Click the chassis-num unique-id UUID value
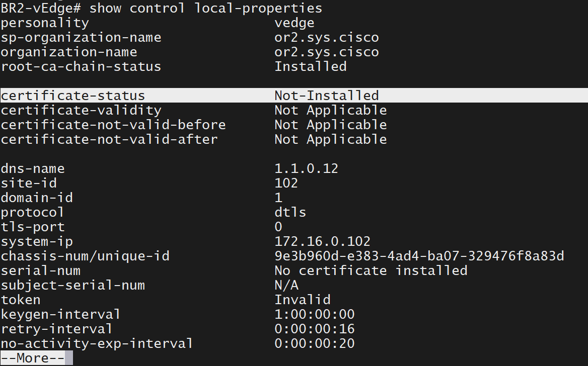Screen dimensions: 588x366 tap(419, 256)
